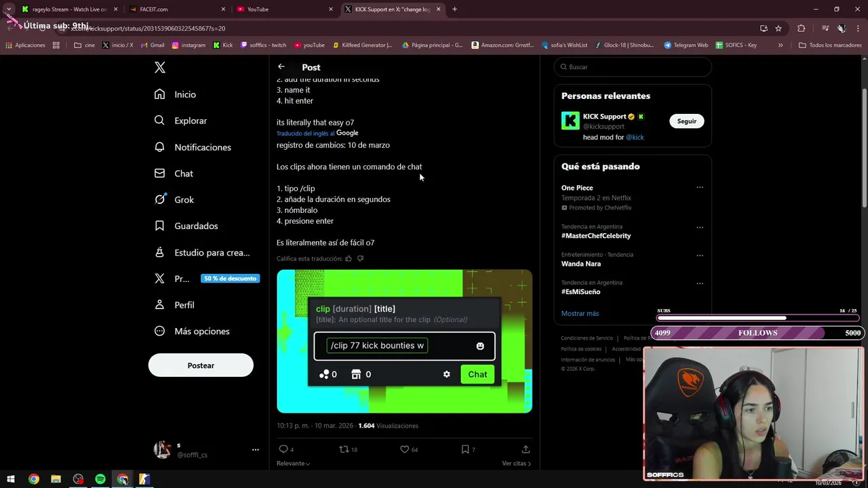This screenshot has height=488, width=868.
Task: Open options for #MasterChefCelebrity trend
Action: 700,228
